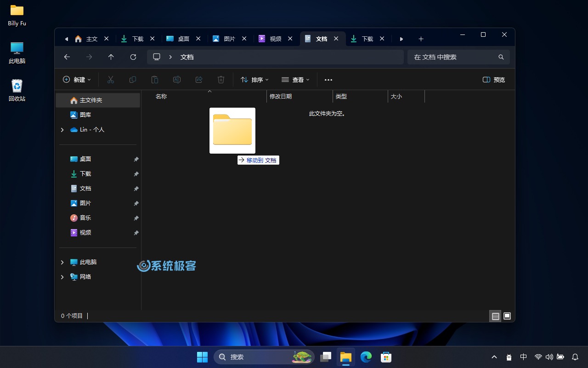Switch to the 主文 tab
The width and height of the screenshot is (588, 368).
(86, 39)
